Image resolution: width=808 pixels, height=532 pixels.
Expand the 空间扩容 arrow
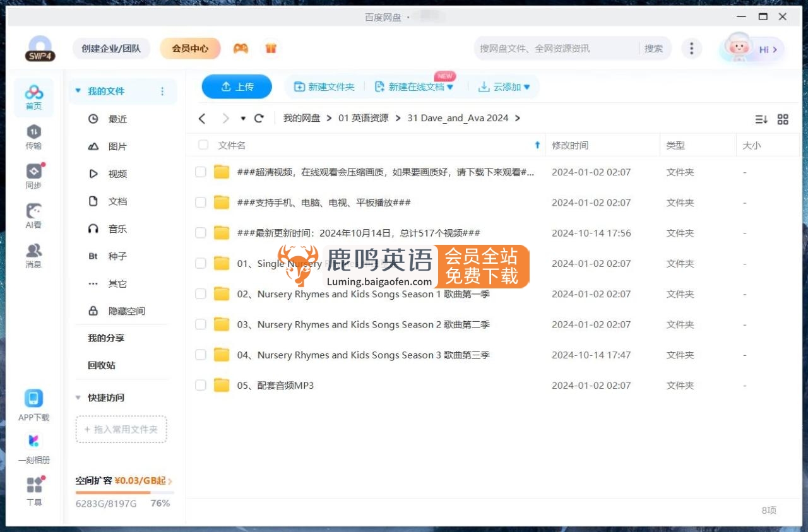(x=170, y=481)
